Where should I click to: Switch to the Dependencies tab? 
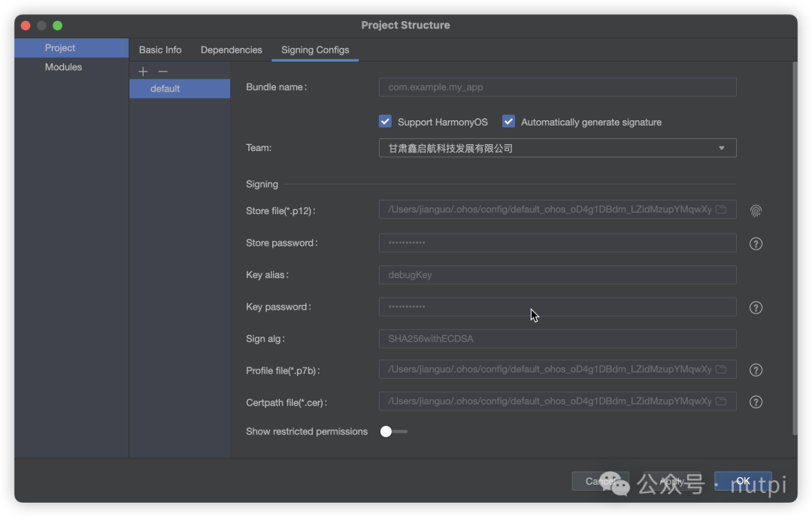point(231,50)
